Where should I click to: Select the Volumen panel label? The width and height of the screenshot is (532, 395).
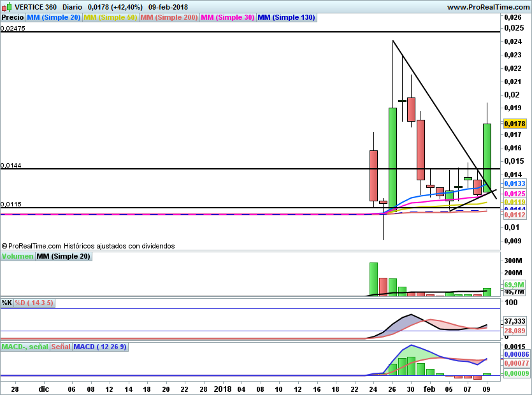pos(17,256)
